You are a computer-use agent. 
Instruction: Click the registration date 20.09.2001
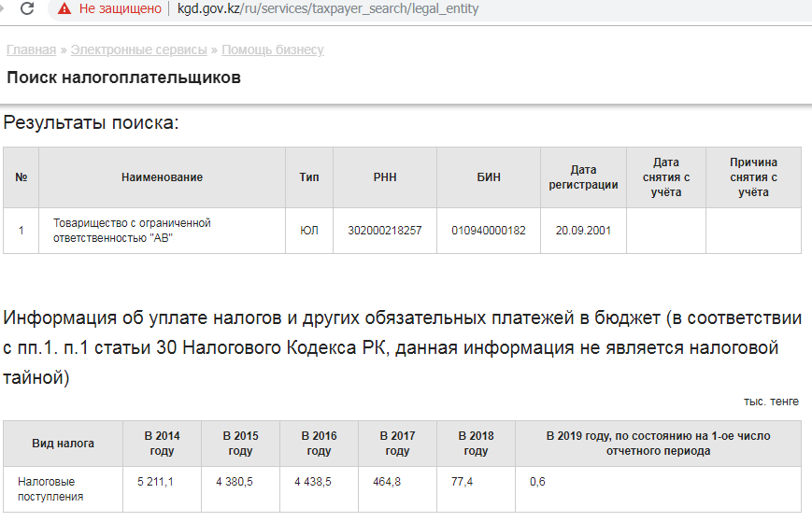click(584, 231)
